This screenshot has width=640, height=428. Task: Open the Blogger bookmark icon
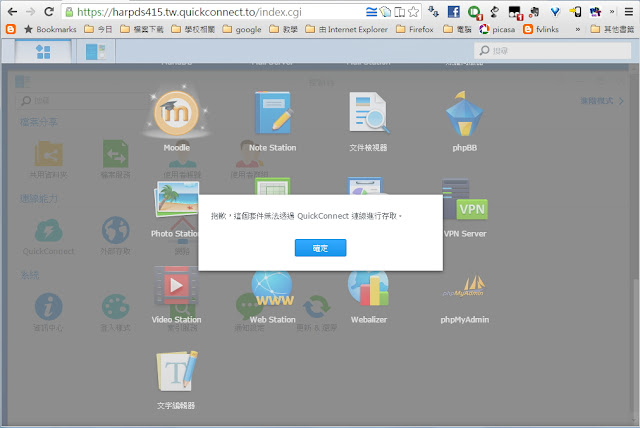point(11,29)
